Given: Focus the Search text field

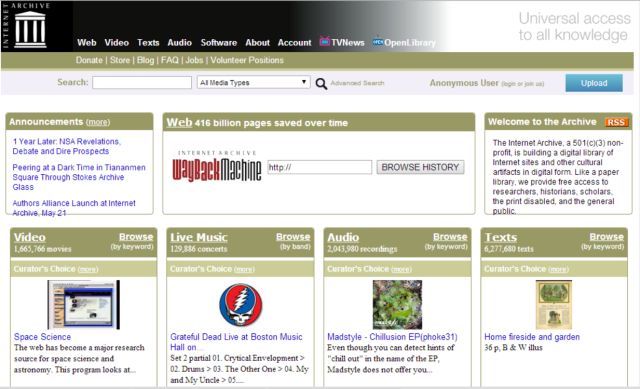Looking at the screenshot, I should [x=142, y=82].
